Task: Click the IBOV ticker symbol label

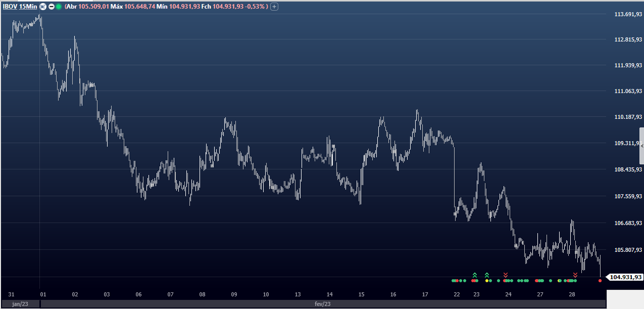Action: 10,7
